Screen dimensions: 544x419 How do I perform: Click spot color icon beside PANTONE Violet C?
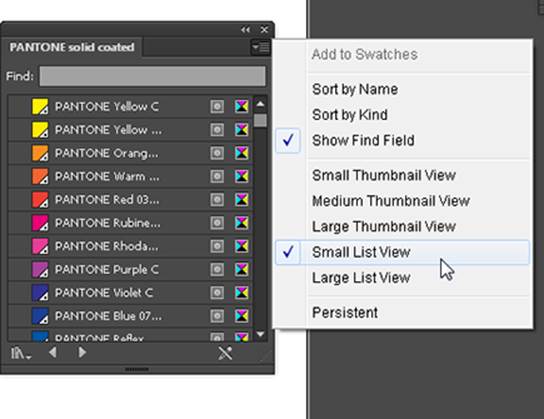click(217, 292)
